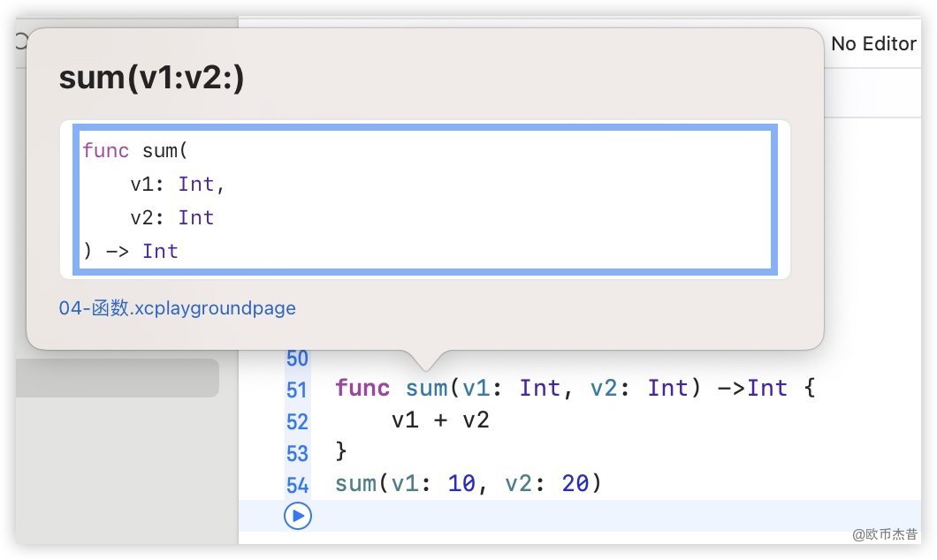This screenshot has height=560, width=937.
Task: Click line number 51 in the gutter
Action: tap(297, 390)
